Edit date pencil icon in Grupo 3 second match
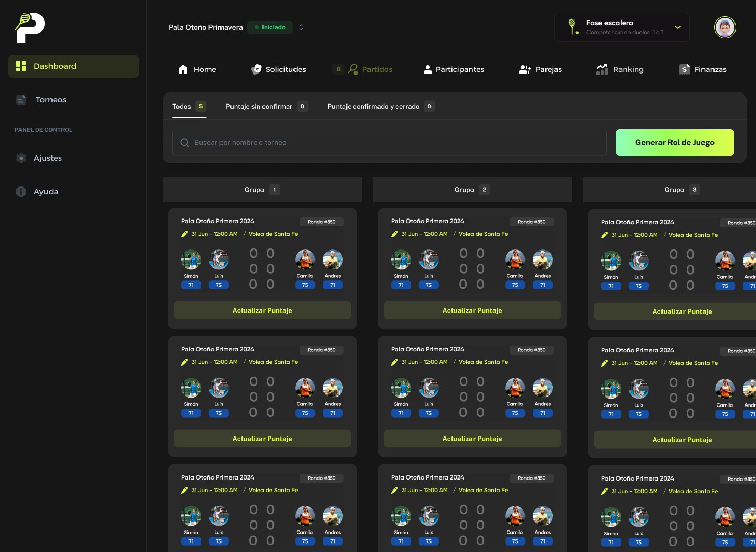The image size is (756, 552). [x=604, y=363]
